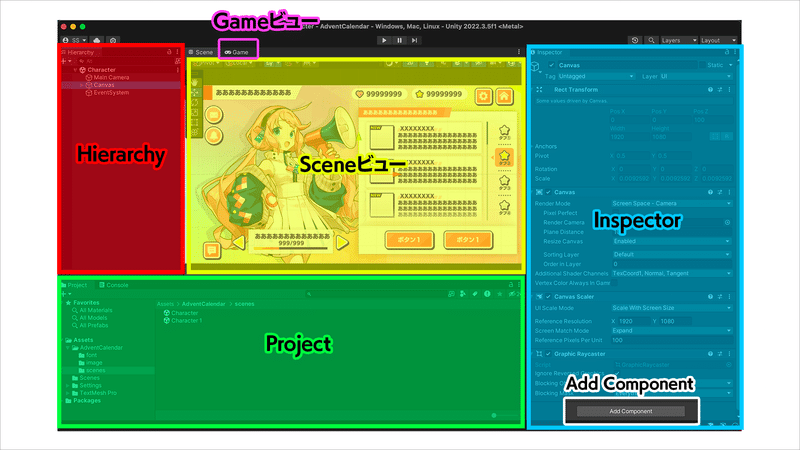Click the global search magnifier icon
Image resolution: width=800 pixels, height=450 pixels.
651,40
